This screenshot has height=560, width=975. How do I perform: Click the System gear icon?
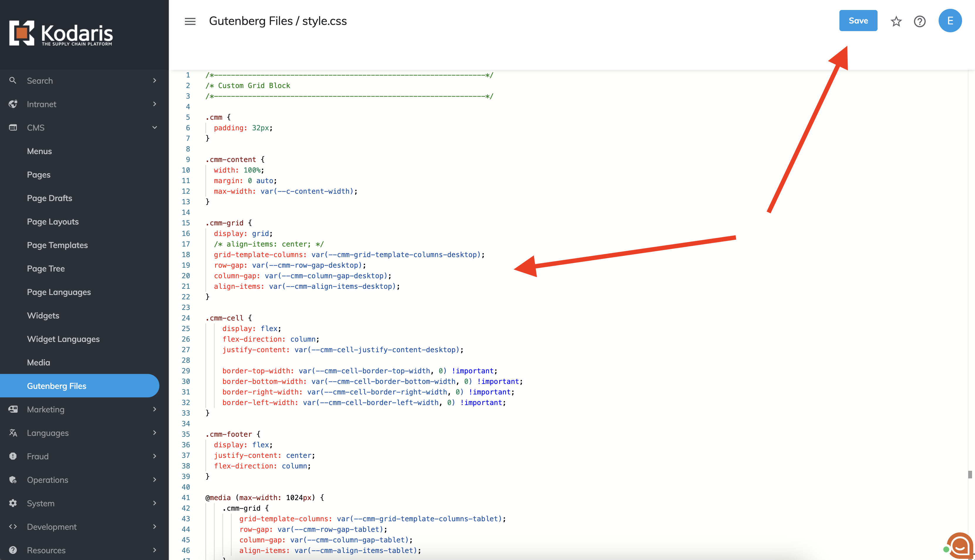[x=13, y=503]
